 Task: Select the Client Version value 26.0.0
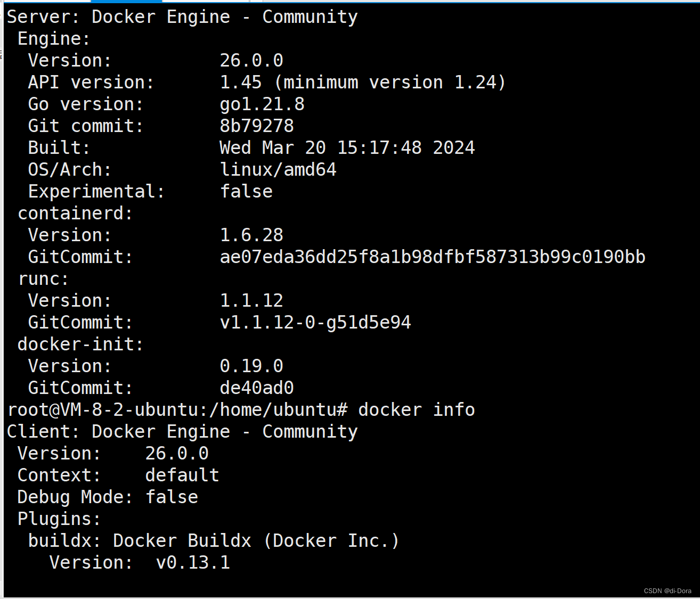point(177,454)
